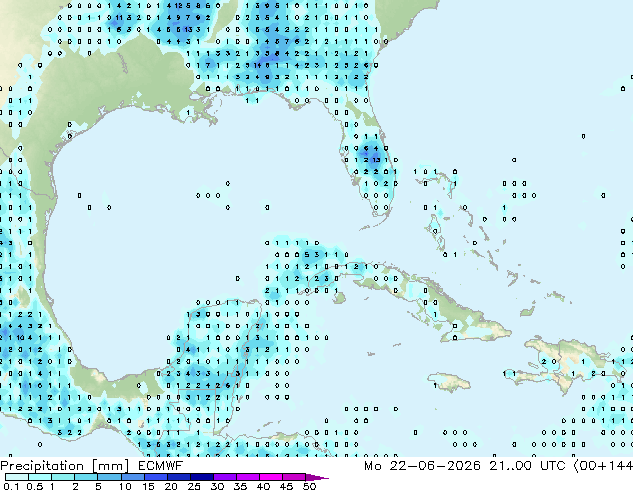Click the weekday abbreviation 'Mo'
634x490 pixels.
[372, 465]
